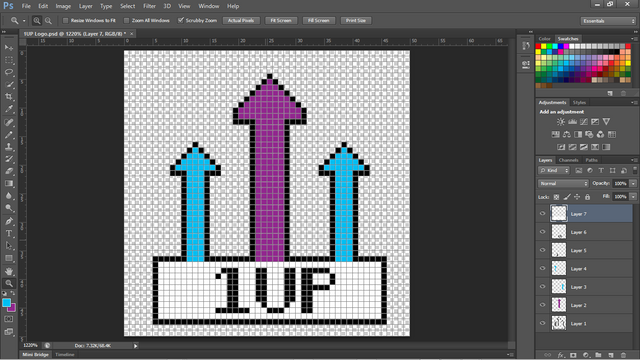Image resolution: width=640 pixels, height=360 pixels.
Task: Add Brightness/Contrast adjustment
Action: pyautogui.click(x=561, y=122)
